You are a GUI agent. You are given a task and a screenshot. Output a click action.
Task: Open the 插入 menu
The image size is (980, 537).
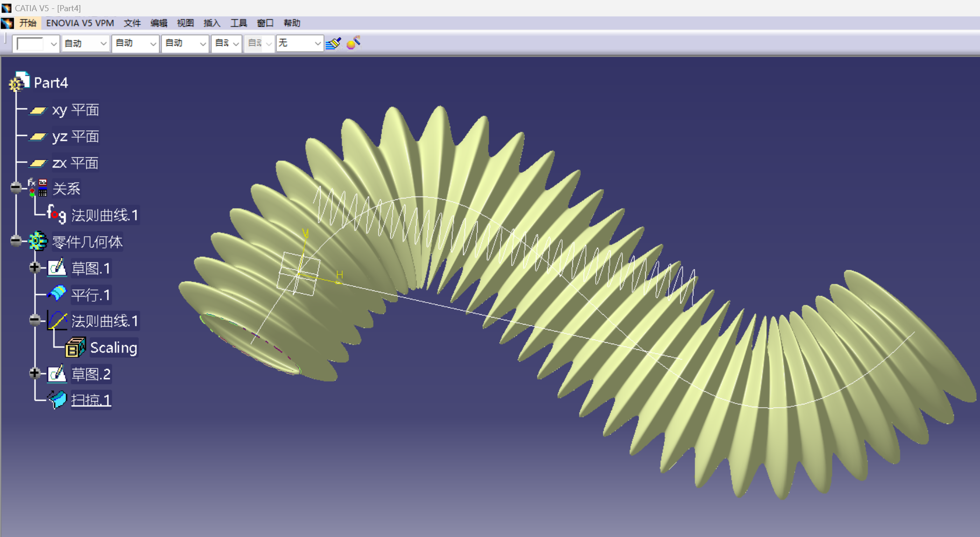coord(212,23)
